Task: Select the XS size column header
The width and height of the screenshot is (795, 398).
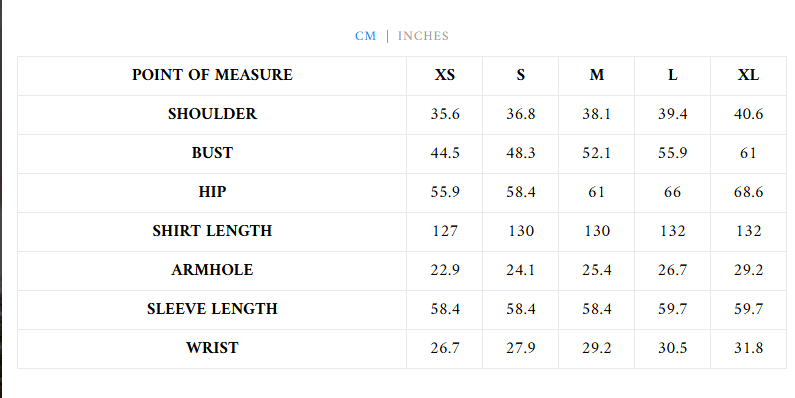Action: coord(445,75)
